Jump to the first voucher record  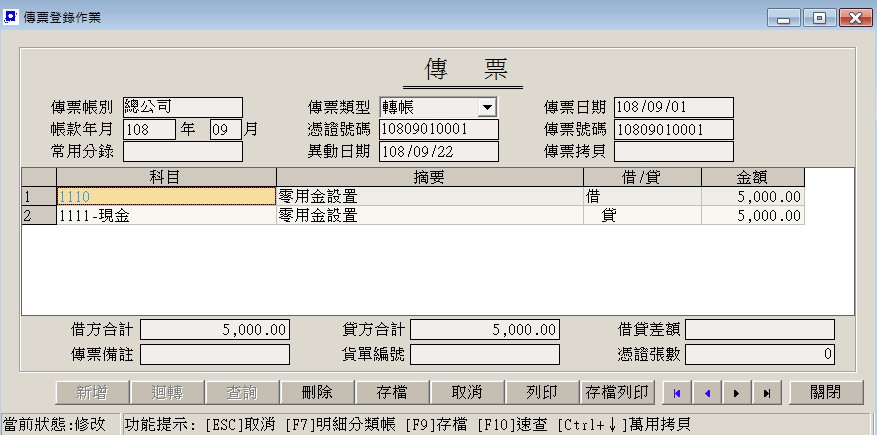point(677,393)
